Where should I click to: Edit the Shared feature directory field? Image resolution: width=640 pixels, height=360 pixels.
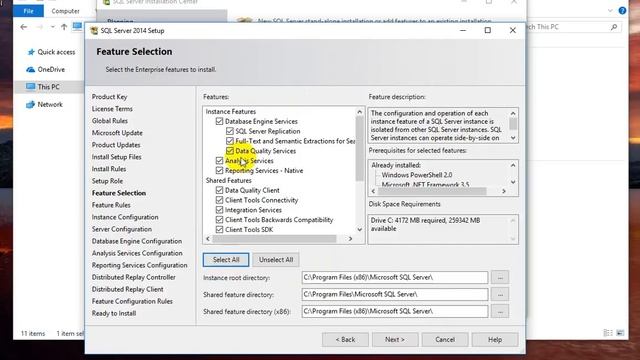(395, 294)
